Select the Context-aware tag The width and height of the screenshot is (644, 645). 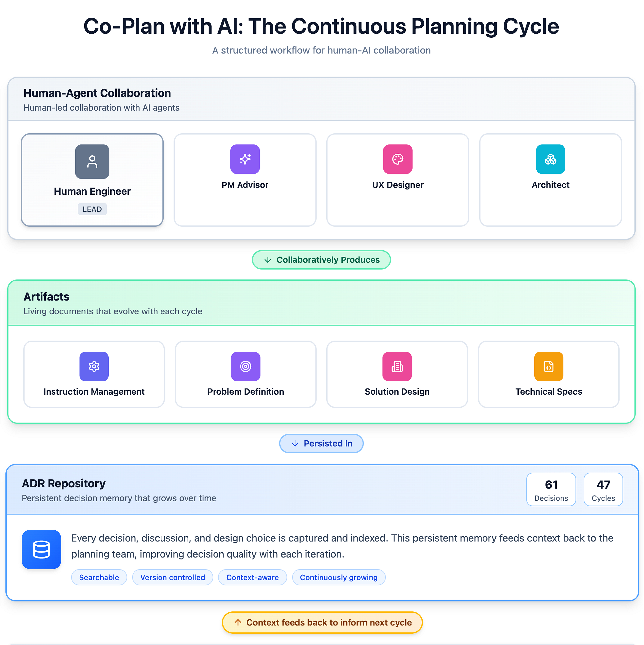253,578
